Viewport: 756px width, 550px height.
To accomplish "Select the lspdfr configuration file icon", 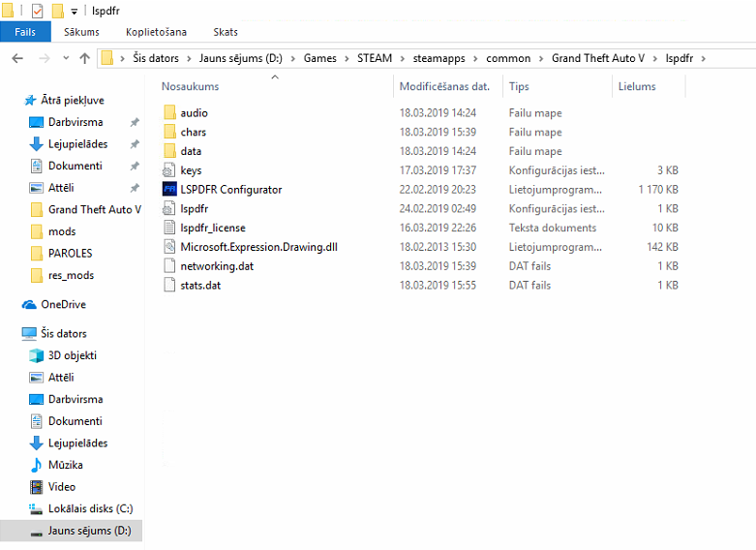I will [168, 208].
